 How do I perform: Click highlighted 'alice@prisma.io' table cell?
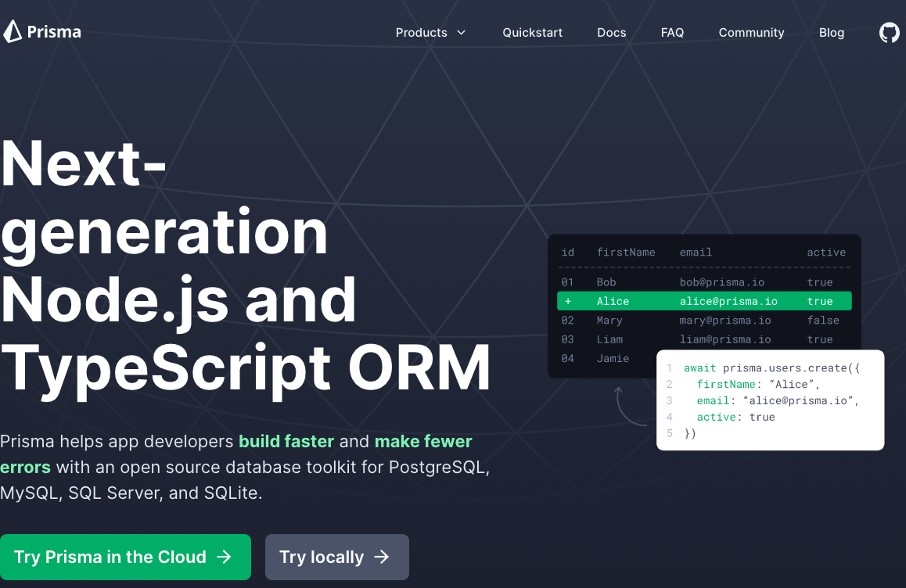click(728, 302)
